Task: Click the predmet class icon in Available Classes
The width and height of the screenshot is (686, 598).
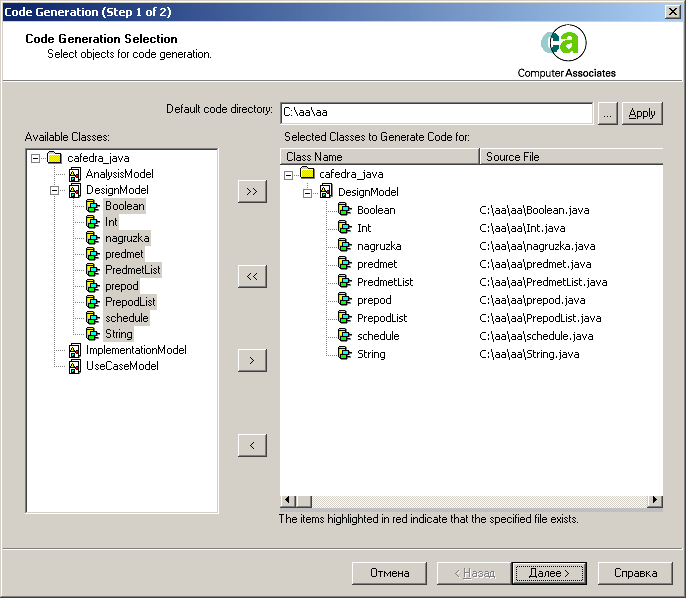Action: point(92,254)
